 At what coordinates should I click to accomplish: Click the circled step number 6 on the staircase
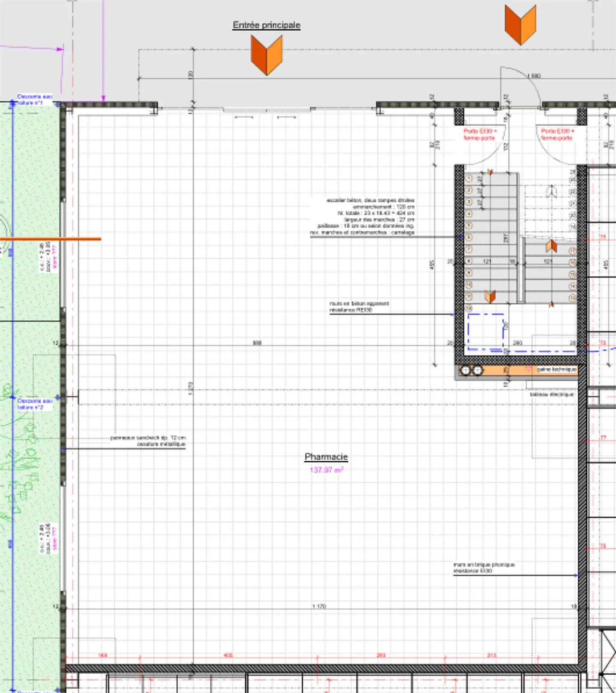click(x=469, y=237)
